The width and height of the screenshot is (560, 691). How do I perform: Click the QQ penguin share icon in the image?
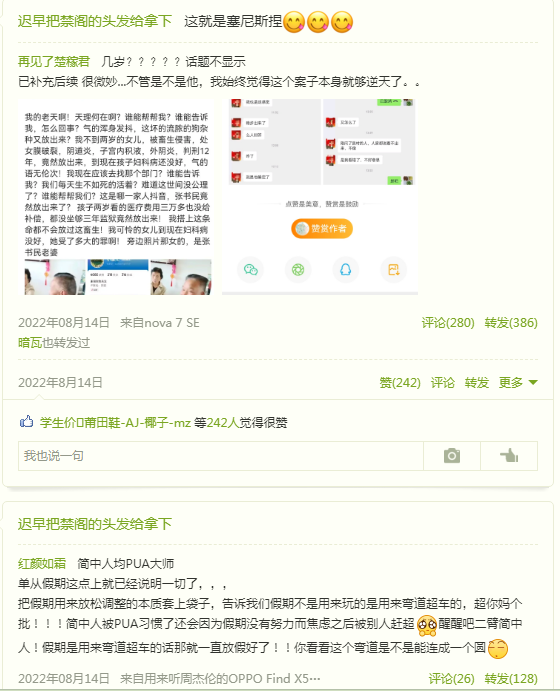[x=345, y=269]
